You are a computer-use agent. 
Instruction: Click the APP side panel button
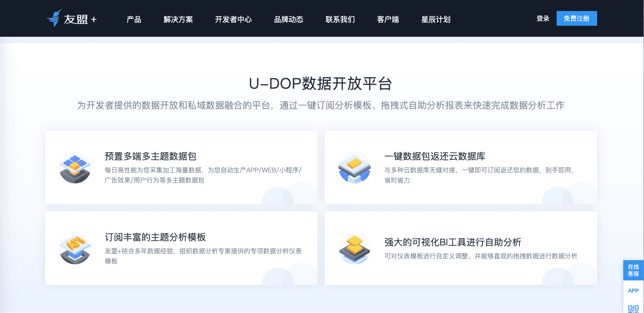(x=633, y=290)
